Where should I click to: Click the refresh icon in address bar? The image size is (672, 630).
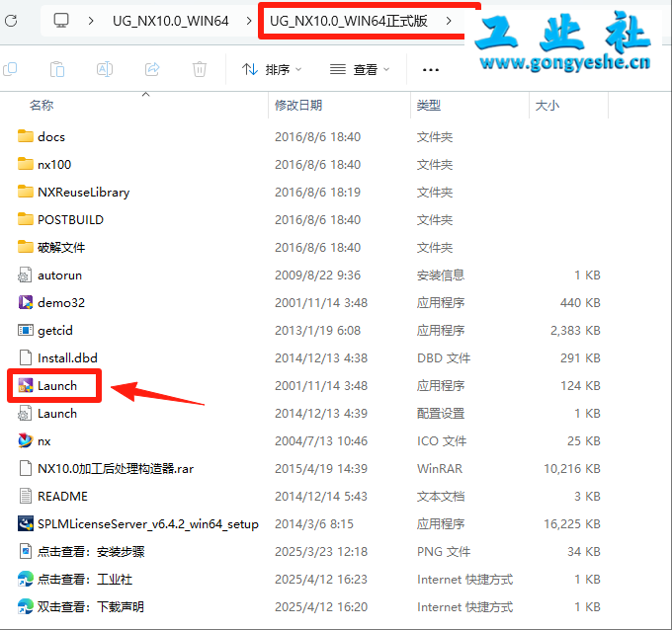11,21
